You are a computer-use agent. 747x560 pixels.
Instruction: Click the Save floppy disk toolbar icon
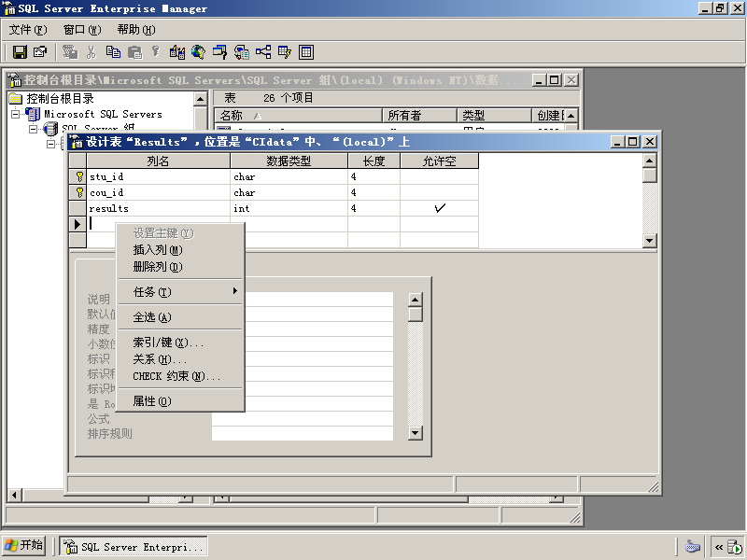20,52
